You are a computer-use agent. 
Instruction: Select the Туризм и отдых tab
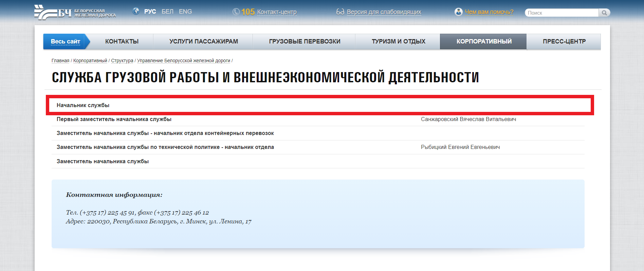(x=398, y=41)
